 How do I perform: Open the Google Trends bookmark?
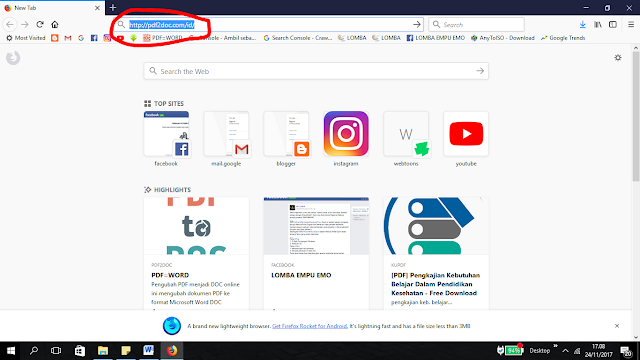[563, 38]
